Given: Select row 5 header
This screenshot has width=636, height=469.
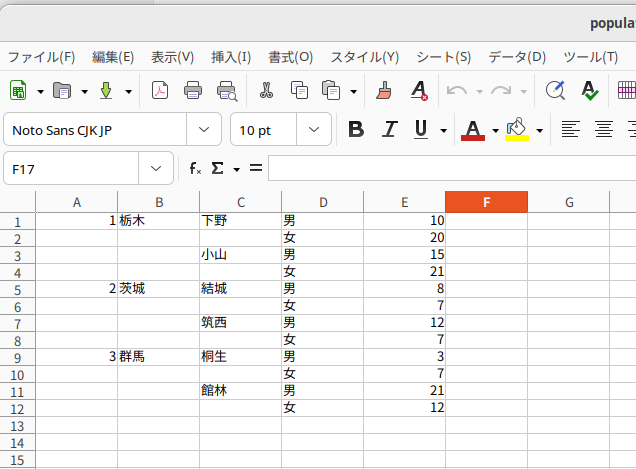Looking at the screenshot, I should [17, 290].
